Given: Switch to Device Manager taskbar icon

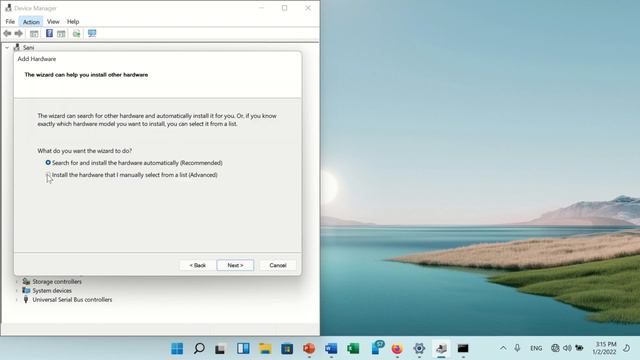Looking at the screenshot, I should tap(441, 349).
